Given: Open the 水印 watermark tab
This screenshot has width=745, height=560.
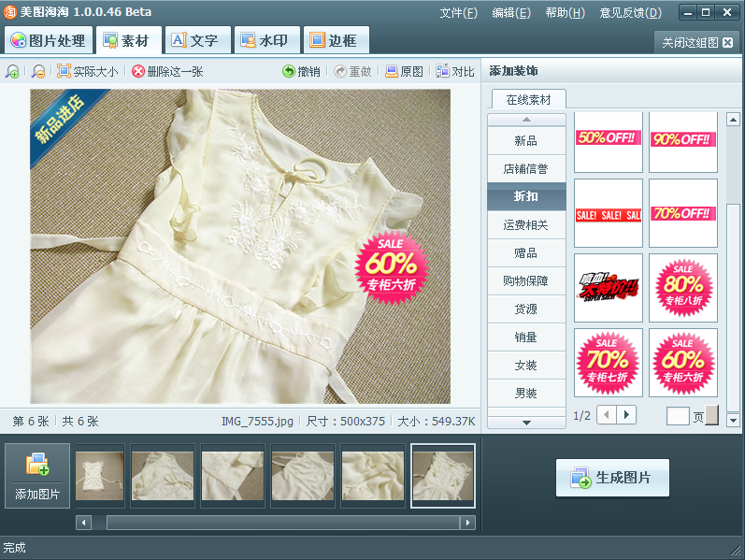Looking at the screenshot, I should click(x=267, y=40).
